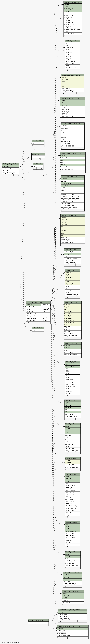Viewport: 90px width, 644px height.
Task: Select BIN_SEQ column in LAWSON_BINGRPDTL
Action: (72, 410)
